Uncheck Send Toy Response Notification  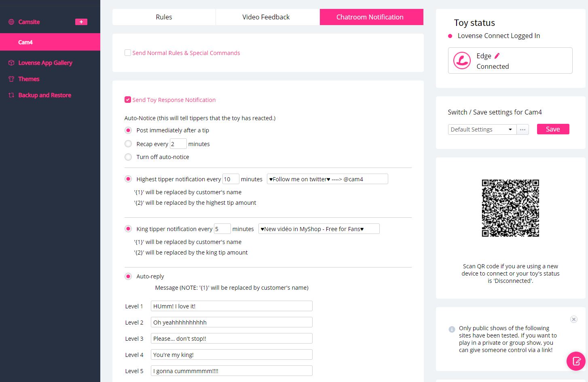128,100
